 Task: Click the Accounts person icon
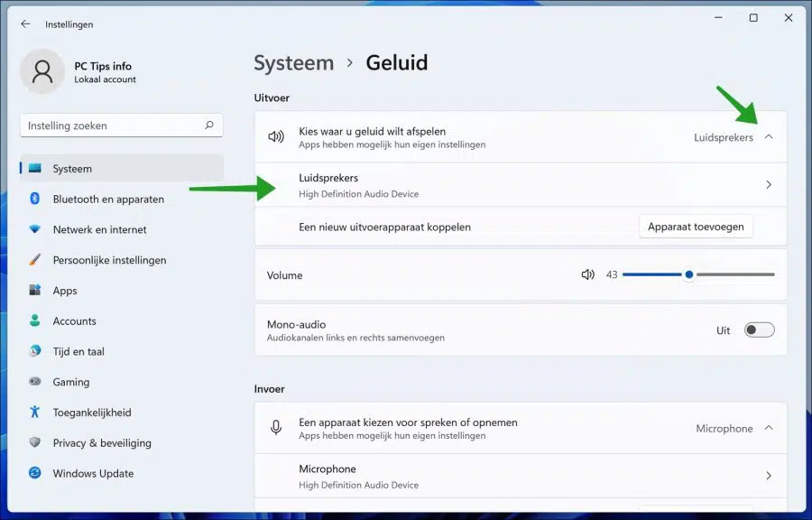click(x=34, y=320)
